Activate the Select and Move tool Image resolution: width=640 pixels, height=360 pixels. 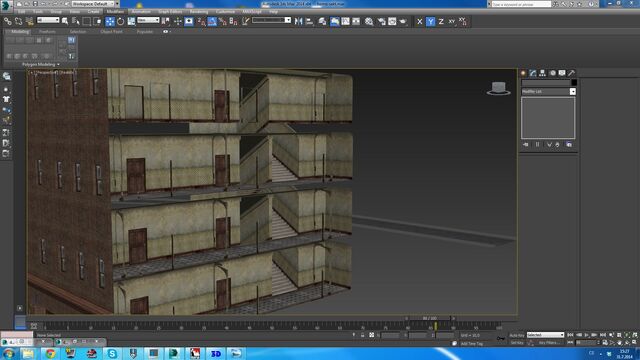click(110, 21)
